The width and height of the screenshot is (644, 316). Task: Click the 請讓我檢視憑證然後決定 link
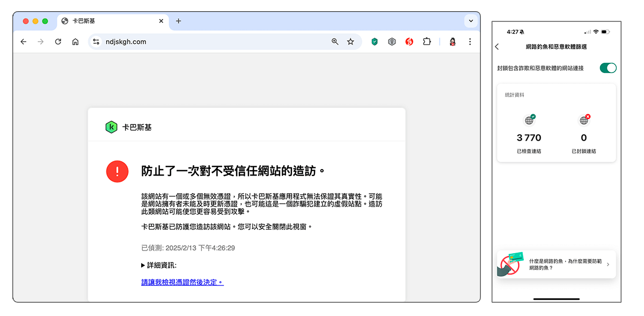click(x=182, y=282)
